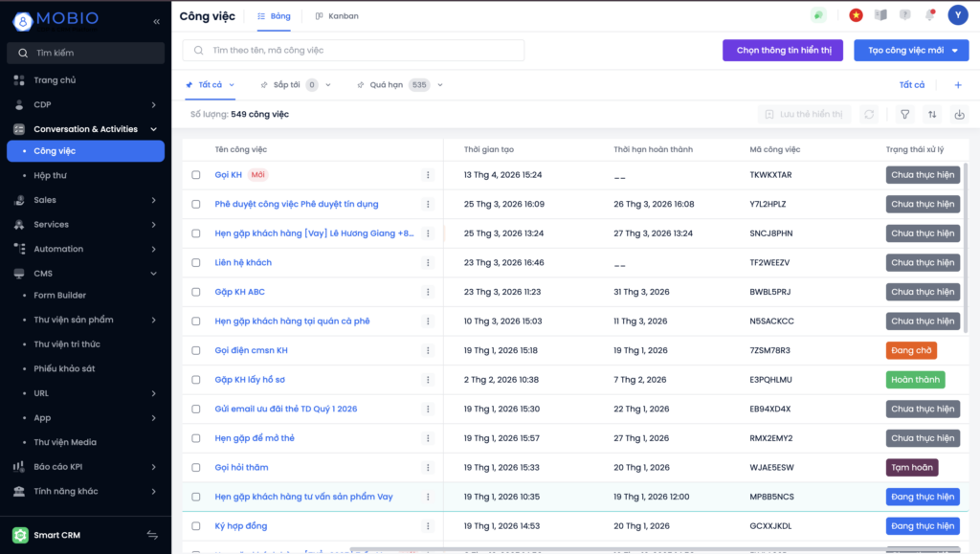
Task: Open the Hẹn gặp để mở thẻ task link
Action: (255, 438)
